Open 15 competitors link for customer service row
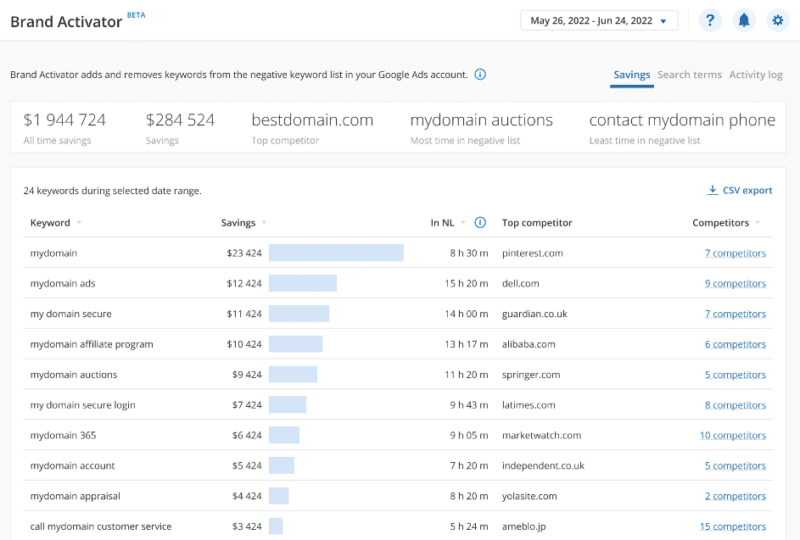The image size is (800, 540). [x=733, y=527]
